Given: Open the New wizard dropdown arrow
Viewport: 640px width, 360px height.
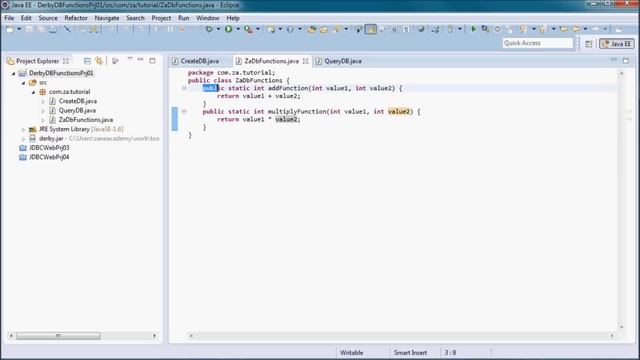Looking at the screenshot, I should pyautogui.click(x=19, y=29).
